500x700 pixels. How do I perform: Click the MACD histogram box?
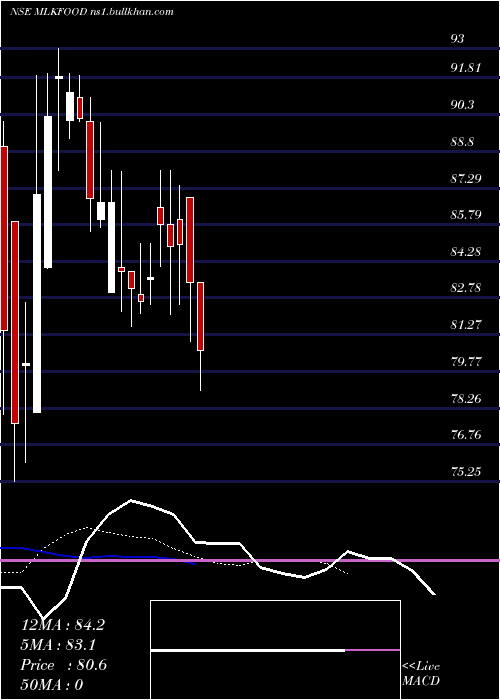tap(275, 650)
